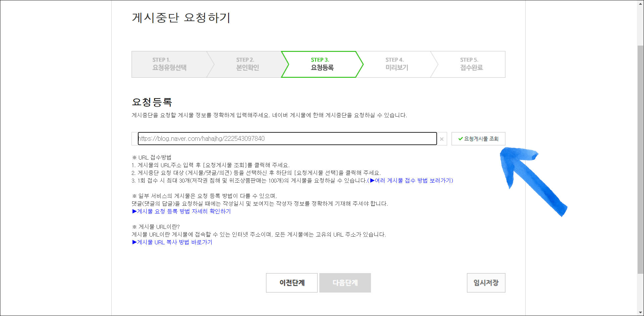Open 게시물 URL 복사 방법 바로가기 link
The height and width of the screenshot is (316, 644).
172,242
